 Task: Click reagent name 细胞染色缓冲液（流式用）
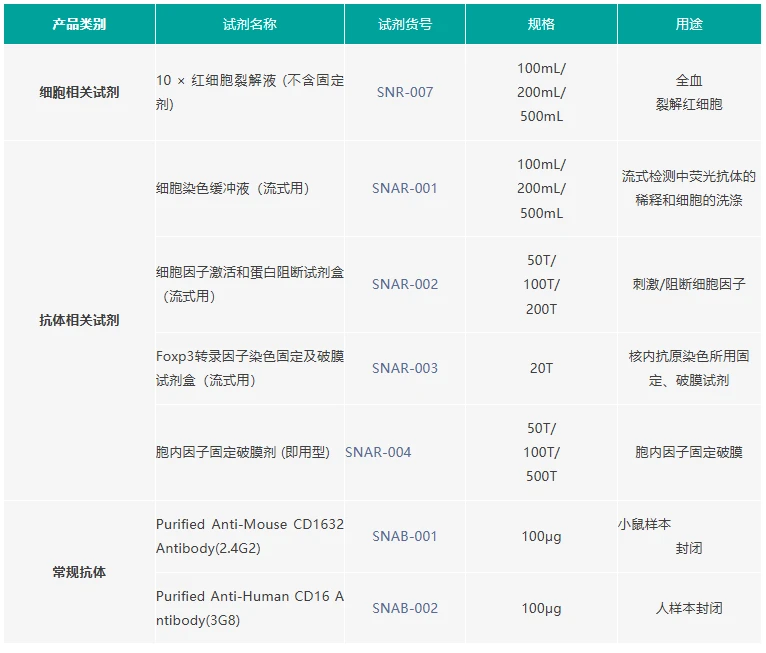233,189
